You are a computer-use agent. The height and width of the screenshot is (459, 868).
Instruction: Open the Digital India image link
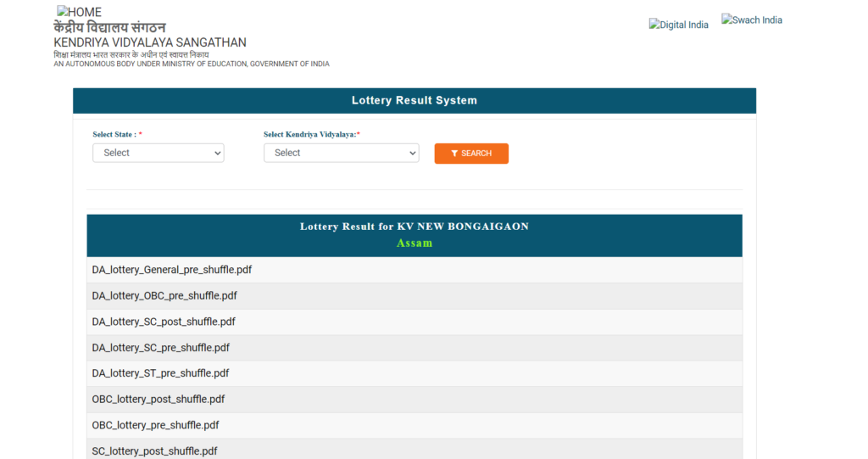[679, 25]
